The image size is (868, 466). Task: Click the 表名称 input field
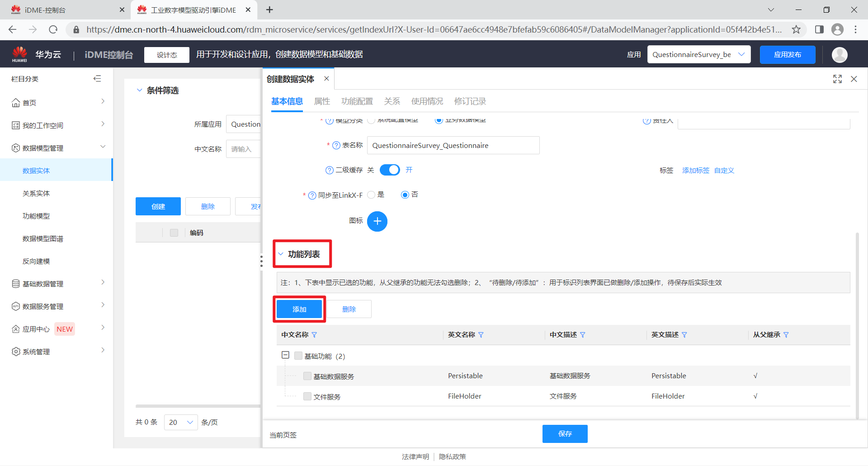pos(453,145)
